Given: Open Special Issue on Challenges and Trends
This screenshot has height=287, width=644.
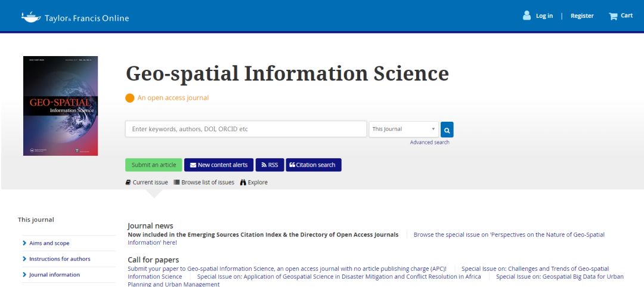Looking at the screenshot, I should [x=369, y=273].
